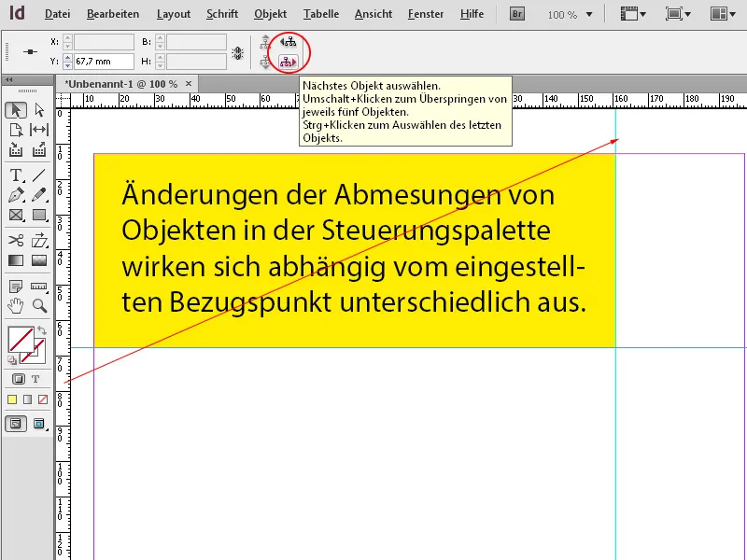The width and height of the screenshot is (747, 560).
Task: Select the Pen tool
Action: pyautogui.click(x=16, y=195)
